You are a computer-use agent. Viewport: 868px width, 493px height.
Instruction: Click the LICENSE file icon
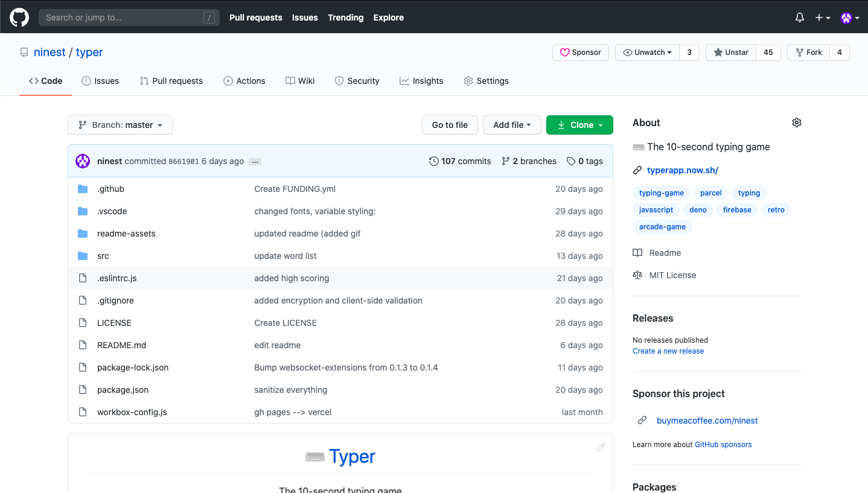[x=83, y=323]
